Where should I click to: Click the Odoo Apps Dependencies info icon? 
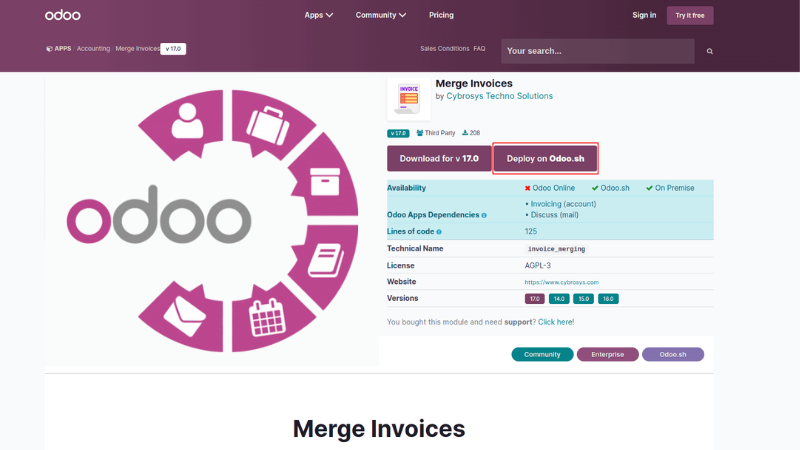click(x=484, y=215)
